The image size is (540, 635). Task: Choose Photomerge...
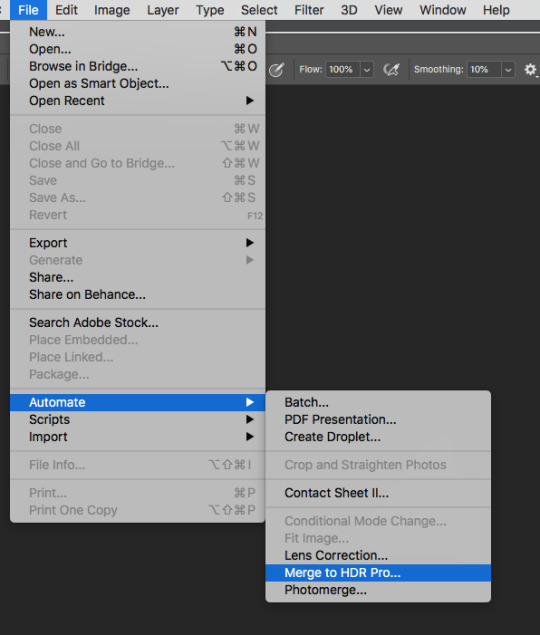[x=378, y=590]
